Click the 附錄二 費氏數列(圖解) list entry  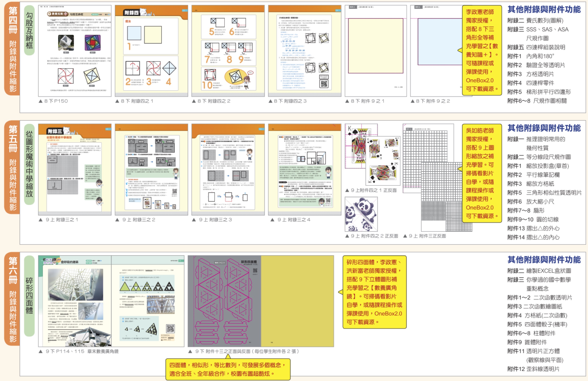coord(535,21)
